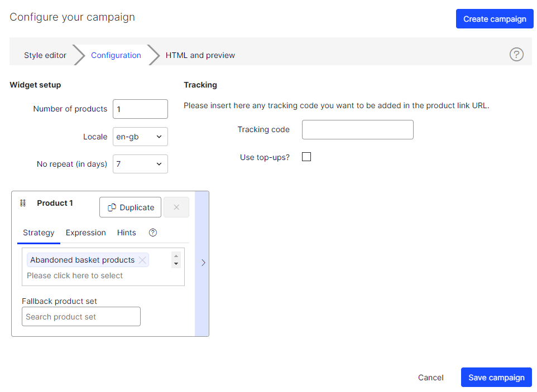Click the Save campaign button

(x=496, y=378)
